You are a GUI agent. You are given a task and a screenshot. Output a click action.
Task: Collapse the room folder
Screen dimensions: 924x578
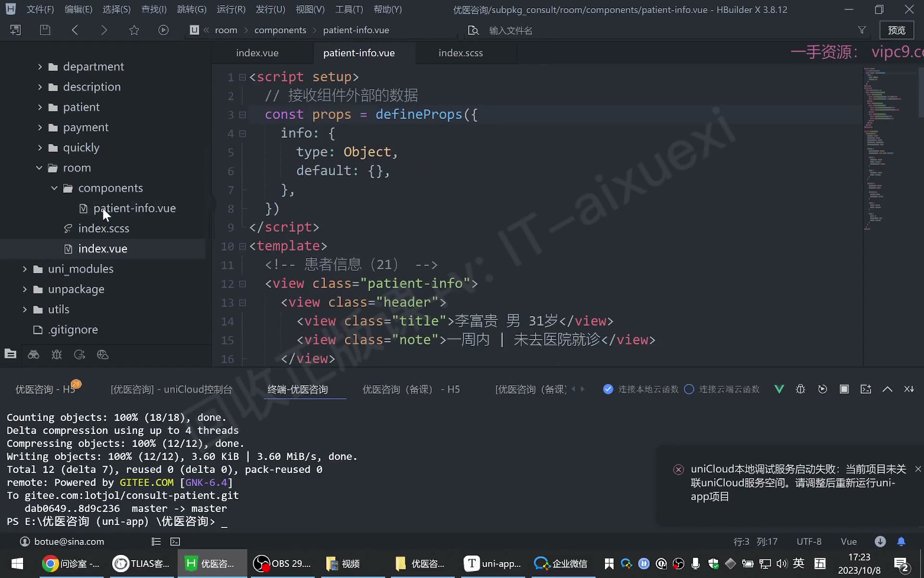tap(39, 168)
